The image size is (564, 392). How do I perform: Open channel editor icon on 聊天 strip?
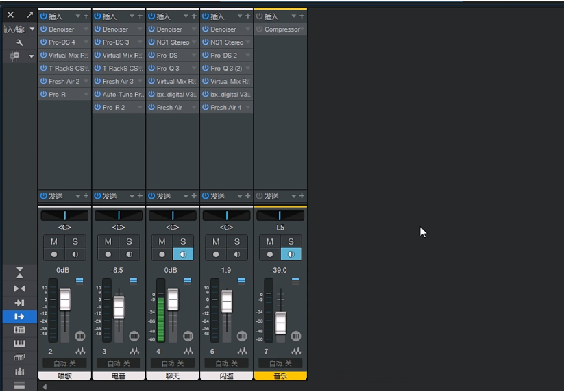(188, 336)
